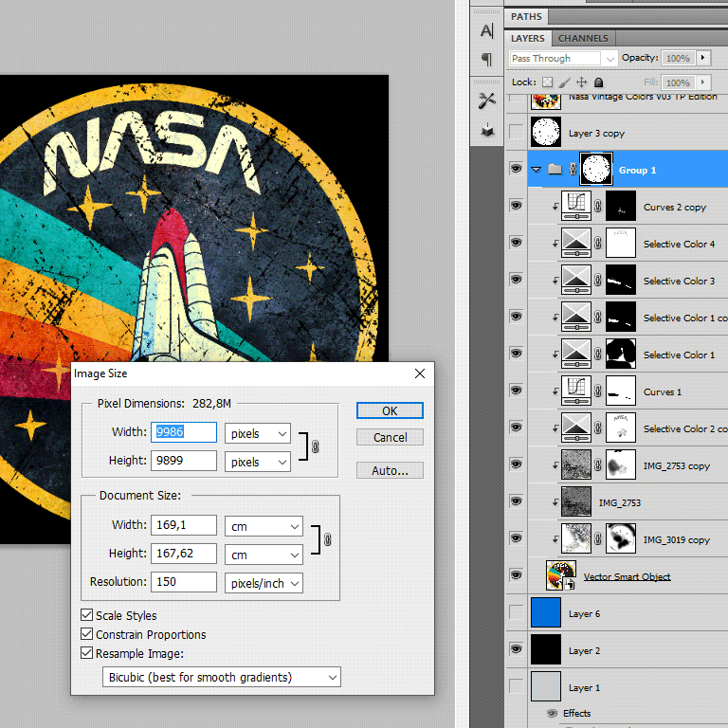The height and width of the screenshot is (728, 728).
Task: Open the Vector Smart Object layer name
Action: pyautogui.click(x=627, y=576)
